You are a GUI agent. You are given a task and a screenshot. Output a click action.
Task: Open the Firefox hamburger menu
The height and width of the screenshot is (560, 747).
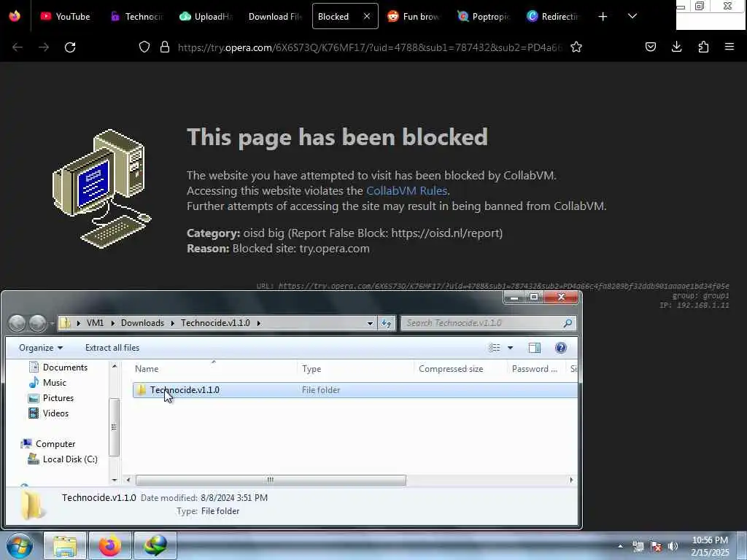coord(729,47)
